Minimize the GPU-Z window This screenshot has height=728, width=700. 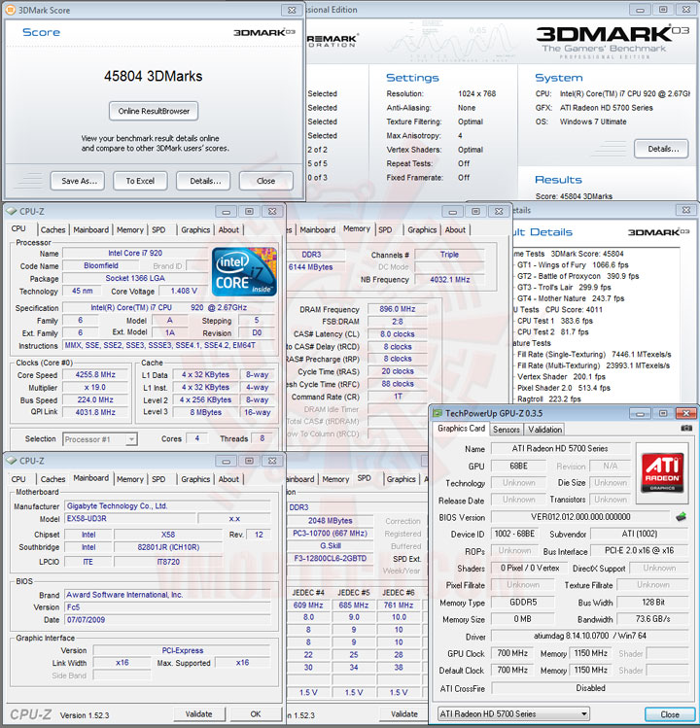click(640, 413)
